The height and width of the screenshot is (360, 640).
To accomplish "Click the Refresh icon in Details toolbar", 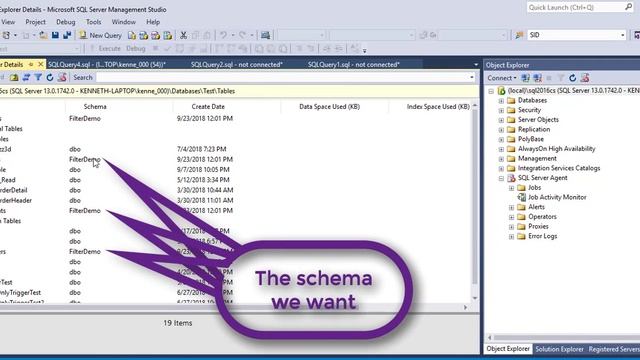I will tap(50, 78).
